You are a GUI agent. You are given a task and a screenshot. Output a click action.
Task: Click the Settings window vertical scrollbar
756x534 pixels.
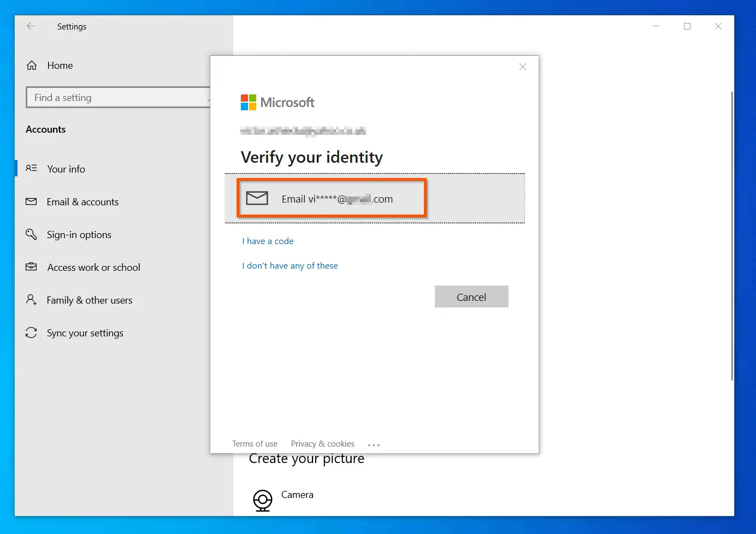click(732, 236)
